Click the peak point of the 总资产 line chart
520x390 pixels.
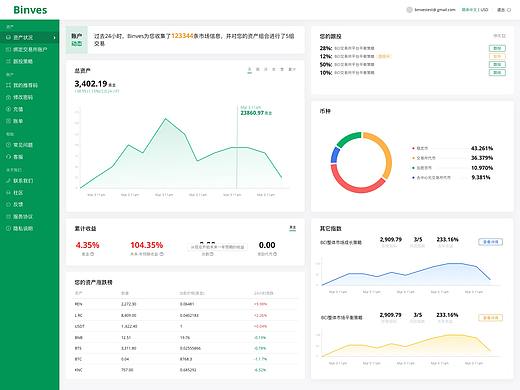pos(165,118)
